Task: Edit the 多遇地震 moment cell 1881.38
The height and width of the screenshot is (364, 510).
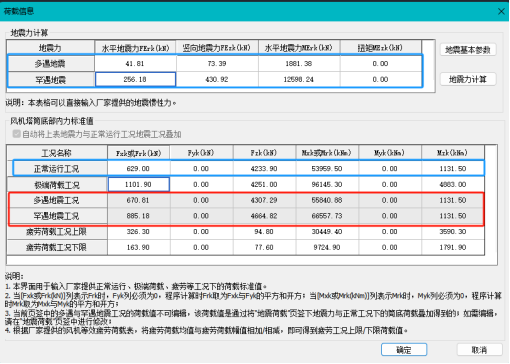Action: 299,64
